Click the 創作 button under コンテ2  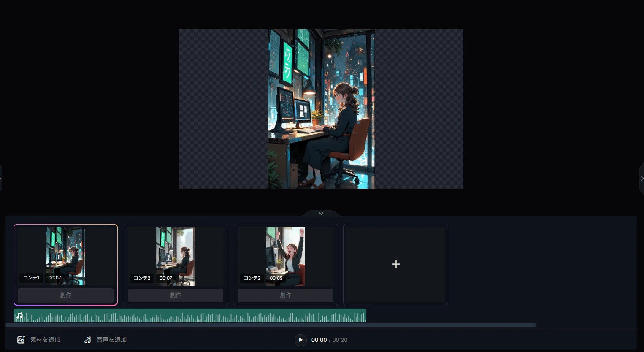point(176,295)
